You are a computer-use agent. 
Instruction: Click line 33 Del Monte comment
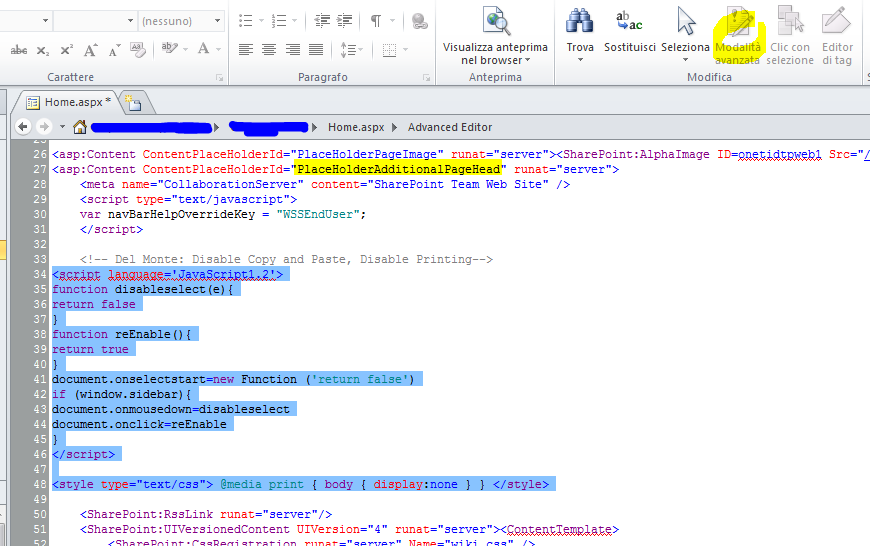286,259
